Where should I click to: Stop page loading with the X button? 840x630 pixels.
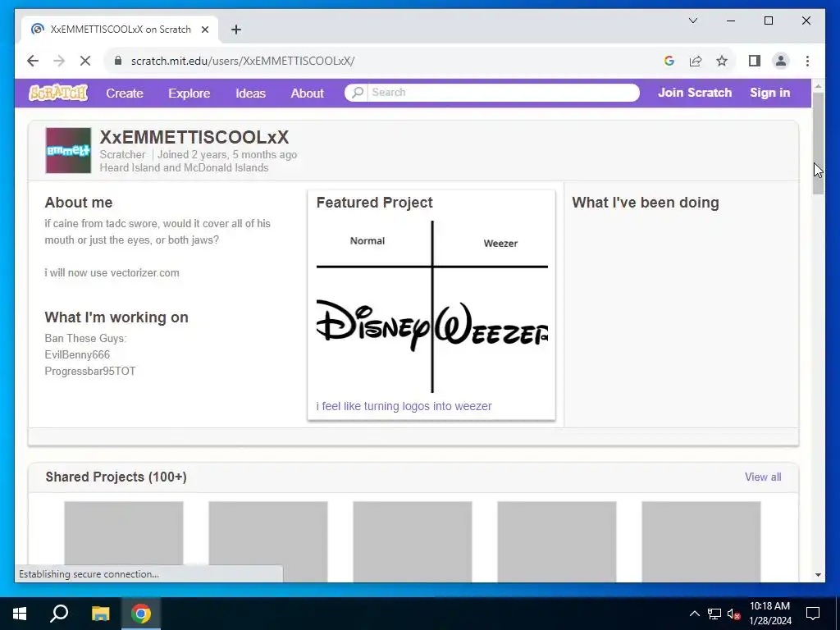(x=85, y=61)
